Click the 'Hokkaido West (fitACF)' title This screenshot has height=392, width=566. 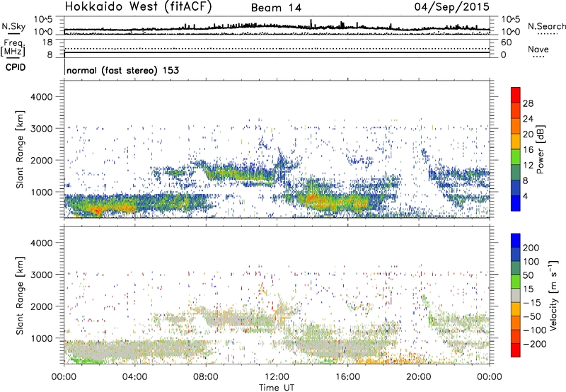click(138, 6)
